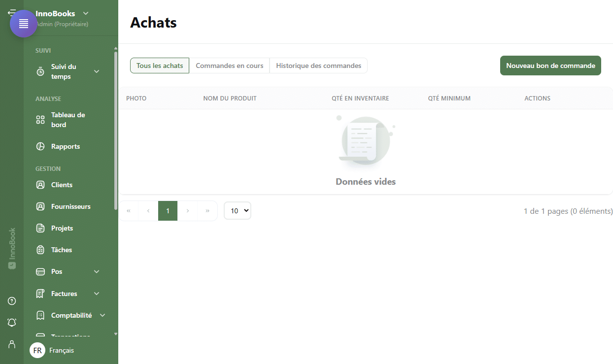
Task: Open the rows-per-page dropdown showing 10
Action: [238, 211]
